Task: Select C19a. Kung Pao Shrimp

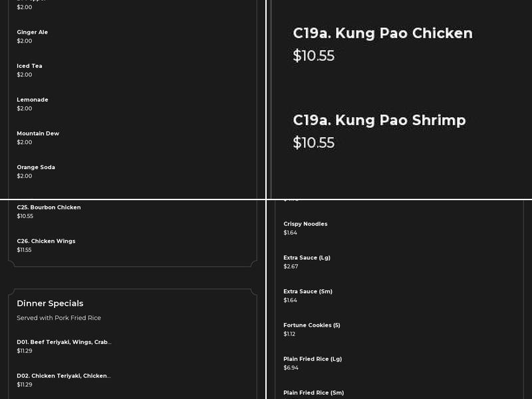Action: pyautogui.click(x=379, y=120)
